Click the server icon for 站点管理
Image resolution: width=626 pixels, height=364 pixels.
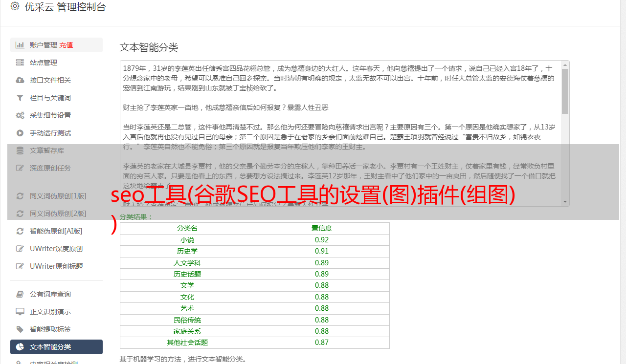point(20,63)
